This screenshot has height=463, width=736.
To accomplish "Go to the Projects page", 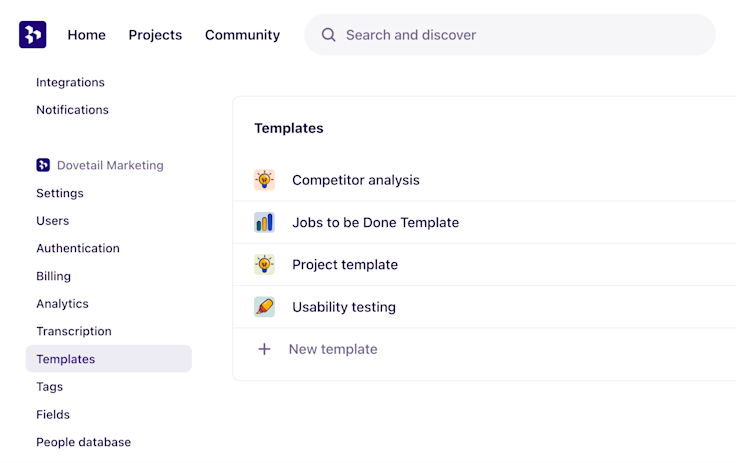I will (x=155, y=35).
